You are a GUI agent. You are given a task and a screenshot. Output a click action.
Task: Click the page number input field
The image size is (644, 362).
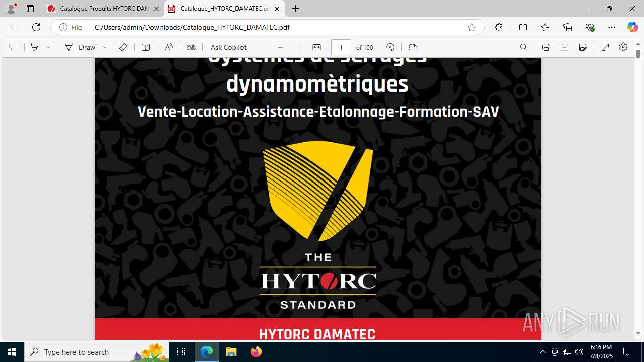coord(341,47)
